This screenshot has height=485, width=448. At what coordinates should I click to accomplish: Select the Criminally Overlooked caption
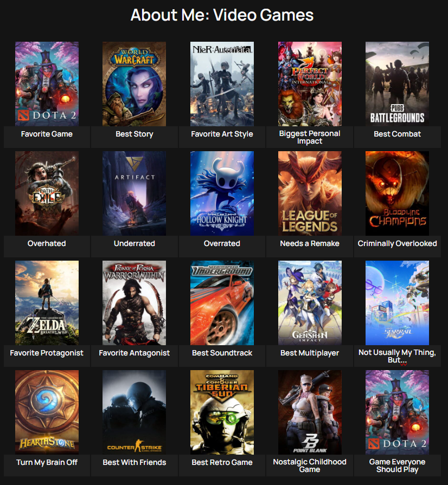click(x=397, y=243)
